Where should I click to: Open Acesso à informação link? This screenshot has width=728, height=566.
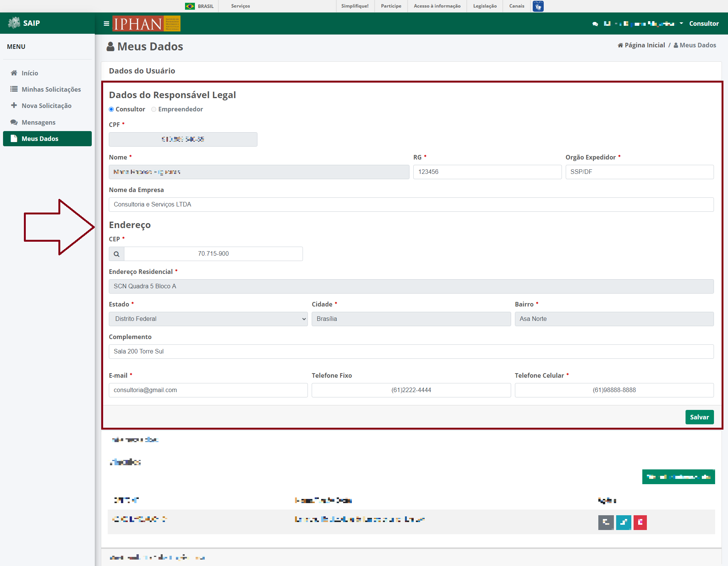437,6
